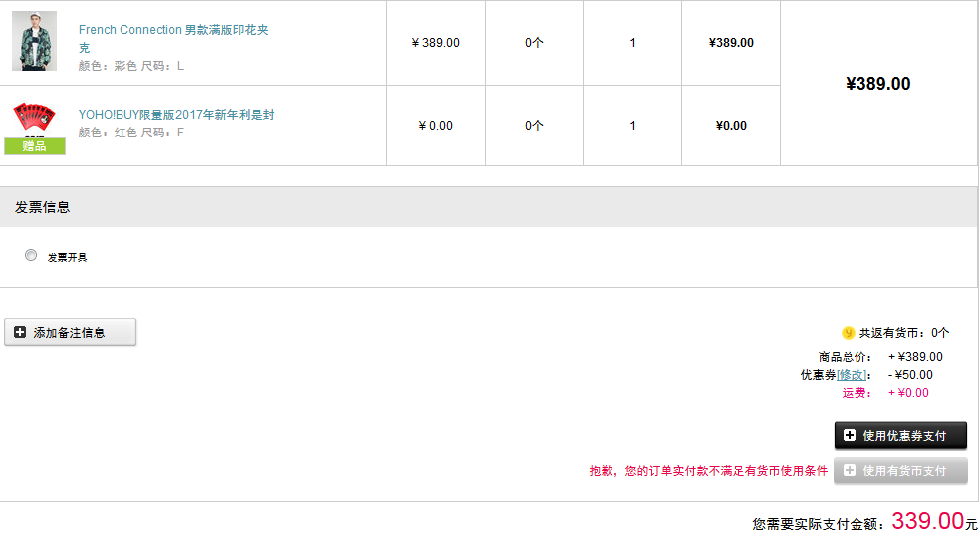Click 修改 link next to 优惠券

pyautogui.click(x=852, y=375)
